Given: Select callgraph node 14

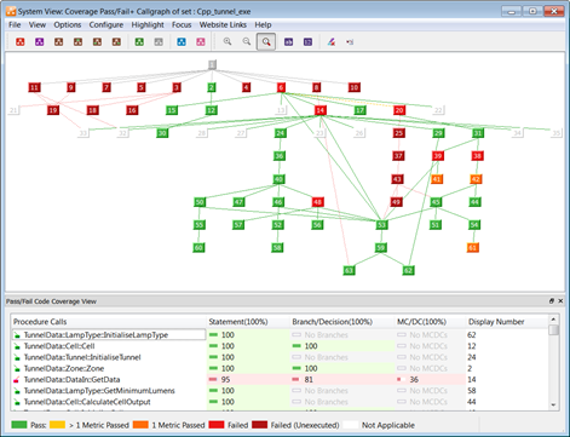Looking at the screenshot, I should [320, 111].
